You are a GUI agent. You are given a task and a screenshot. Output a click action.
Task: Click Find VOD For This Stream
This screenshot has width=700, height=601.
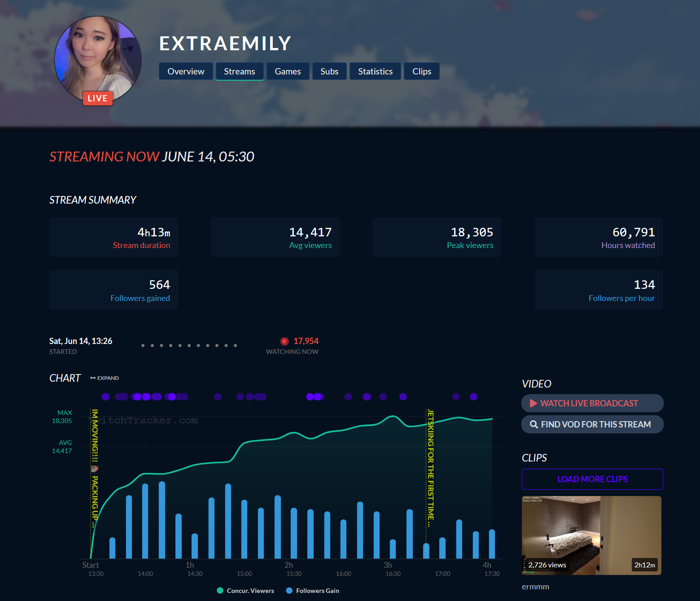point(592,424)
